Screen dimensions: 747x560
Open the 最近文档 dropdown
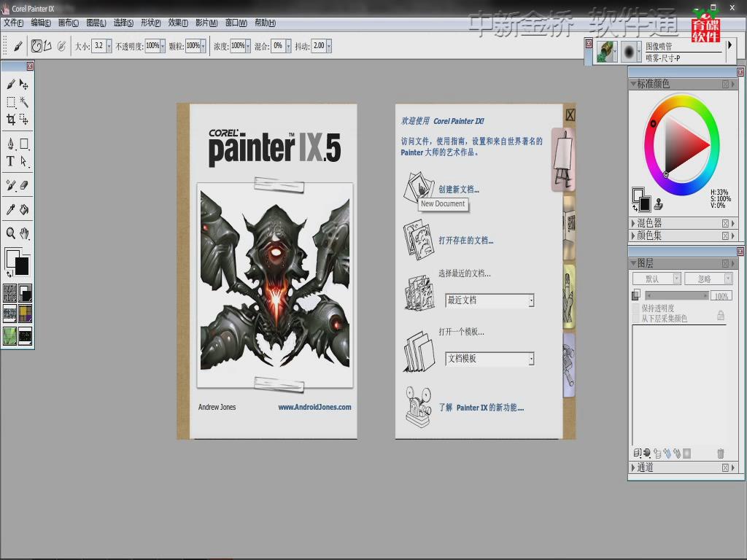[x=489, y=300]
